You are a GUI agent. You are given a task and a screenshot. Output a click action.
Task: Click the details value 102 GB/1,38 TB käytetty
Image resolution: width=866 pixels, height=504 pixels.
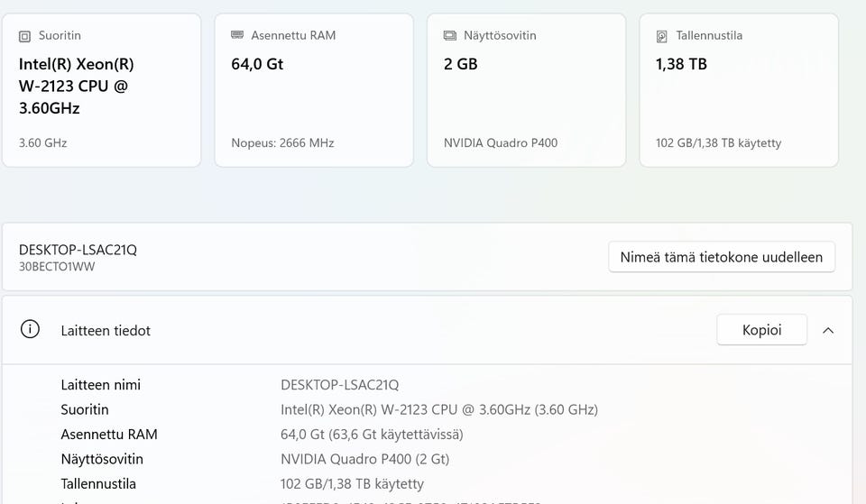click(x=352, y=483)
